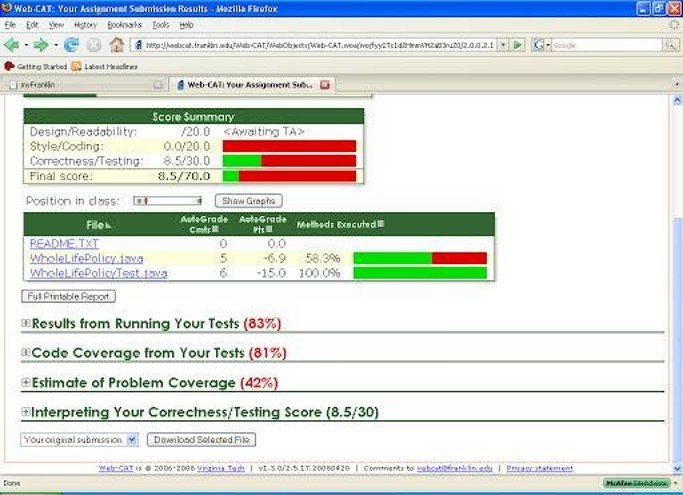Follow the Web-CAT footer link

tap(116, 468)
